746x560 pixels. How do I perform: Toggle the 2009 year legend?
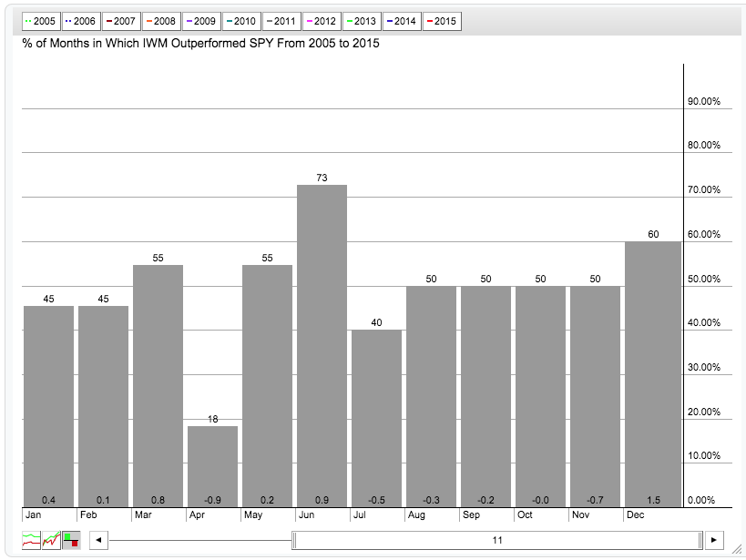point(201,22)
